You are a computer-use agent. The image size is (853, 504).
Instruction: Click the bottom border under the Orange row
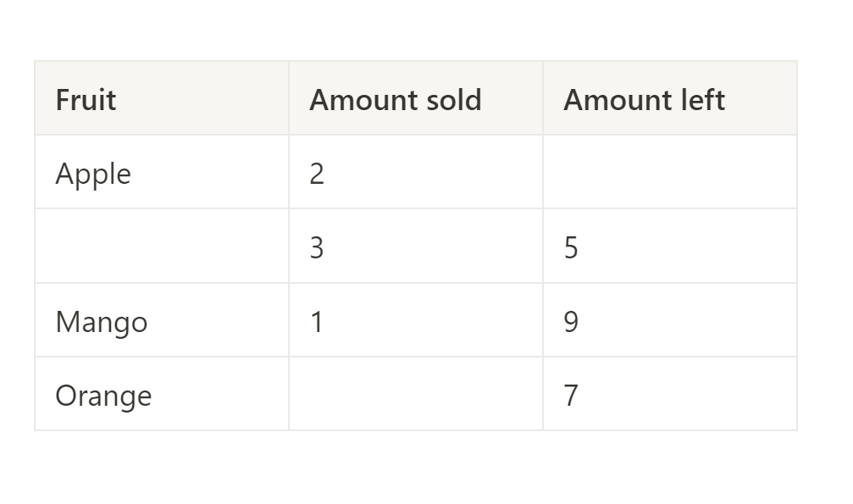pos(416,430)
